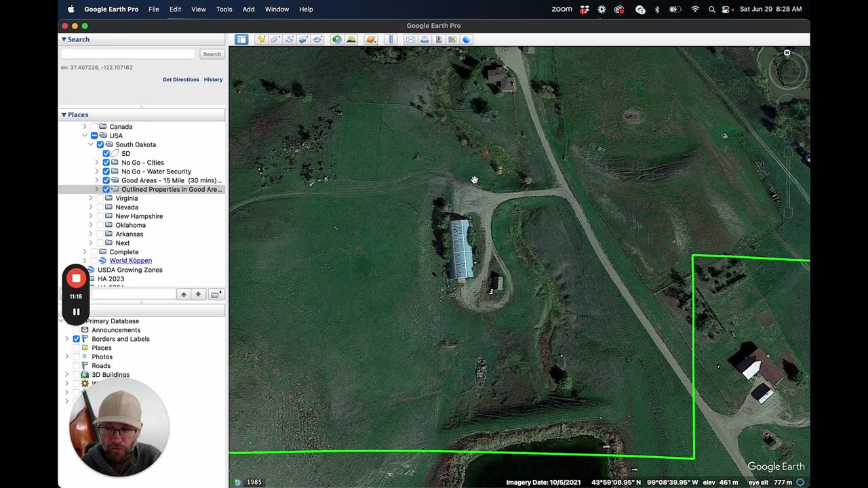Viewport: 868px width, 488px height.
Task: Toggle the sidebar visibility toolbar icon
Action: click(x=241, y=39)
